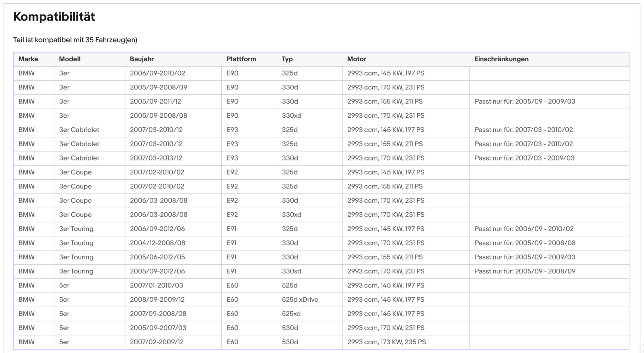Screen dimensions: 644x353
Task: Click the Typ column header
Action: tap(287, 59)
